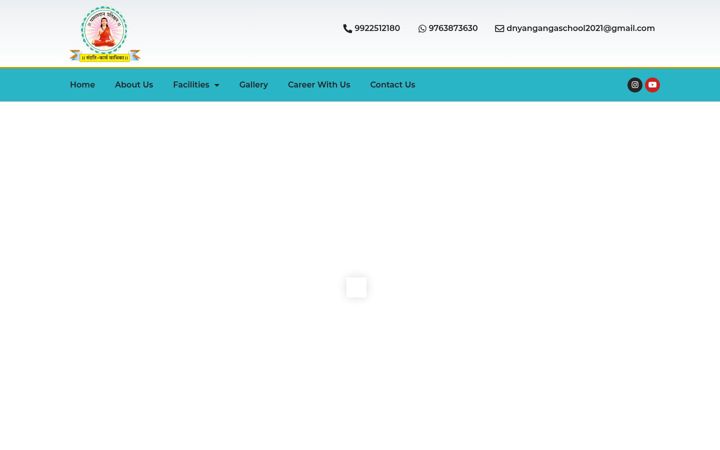The height and width of the screenshot is (450, 720).
Task: Open the Gallery page
Action: point(253,85)
